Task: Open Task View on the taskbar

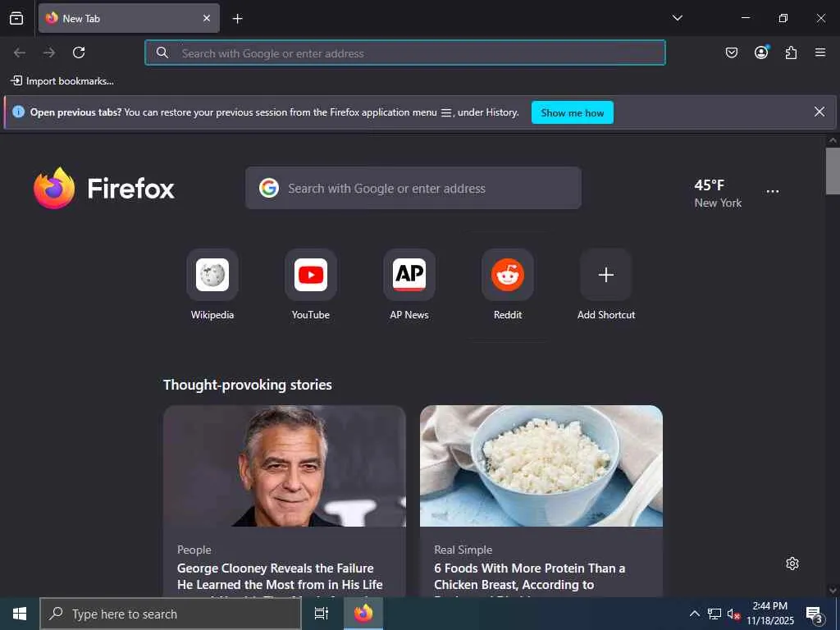Action: pos(322,614)
